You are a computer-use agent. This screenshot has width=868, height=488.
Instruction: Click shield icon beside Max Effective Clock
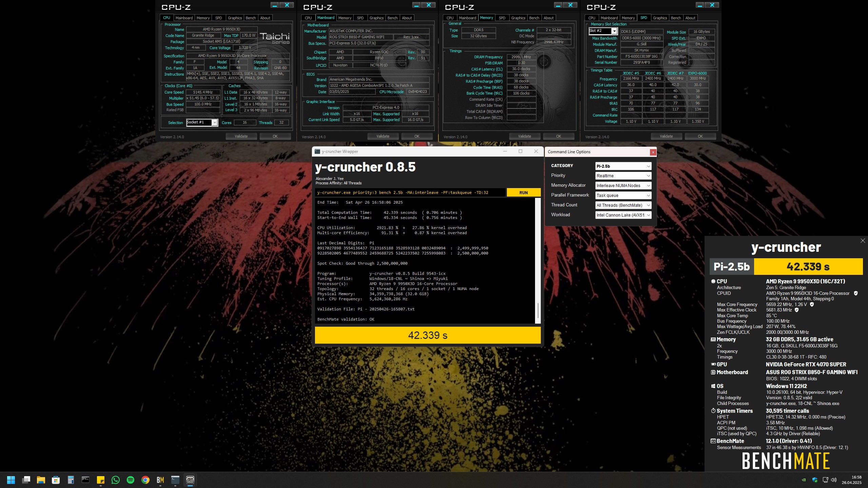(796, 310)
